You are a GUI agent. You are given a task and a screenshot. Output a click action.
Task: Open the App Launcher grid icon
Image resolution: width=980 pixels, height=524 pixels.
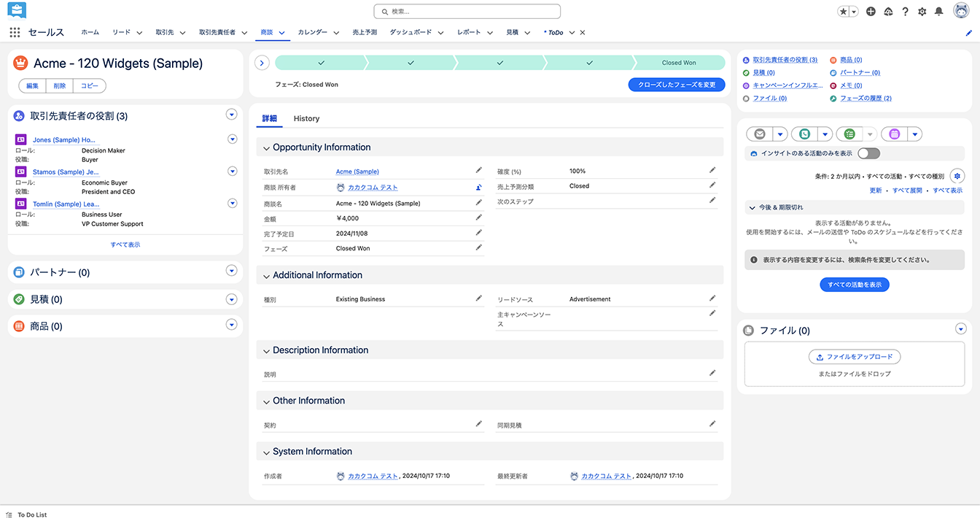coord(15,32)
